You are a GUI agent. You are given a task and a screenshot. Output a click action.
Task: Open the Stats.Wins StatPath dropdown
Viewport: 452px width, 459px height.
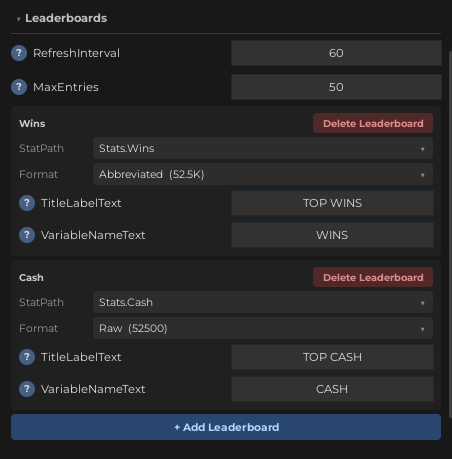(x=263, y=148)
